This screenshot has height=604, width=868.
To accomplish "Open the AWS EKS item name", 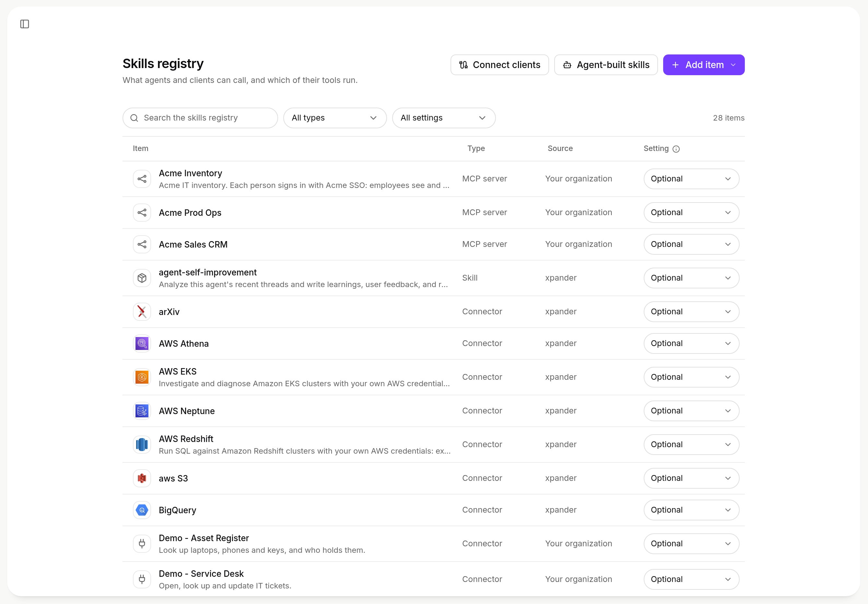I will point(177,371).
